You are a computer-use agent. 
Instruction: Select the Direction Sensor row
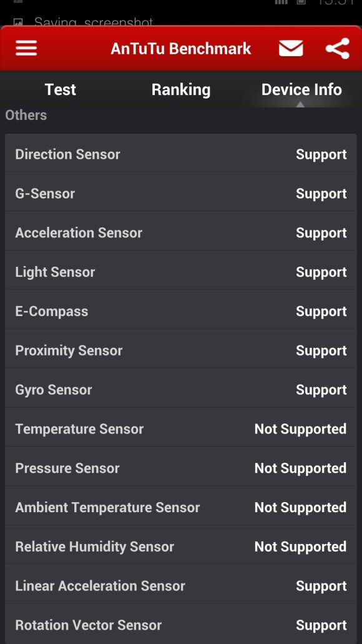click(181, 154)
